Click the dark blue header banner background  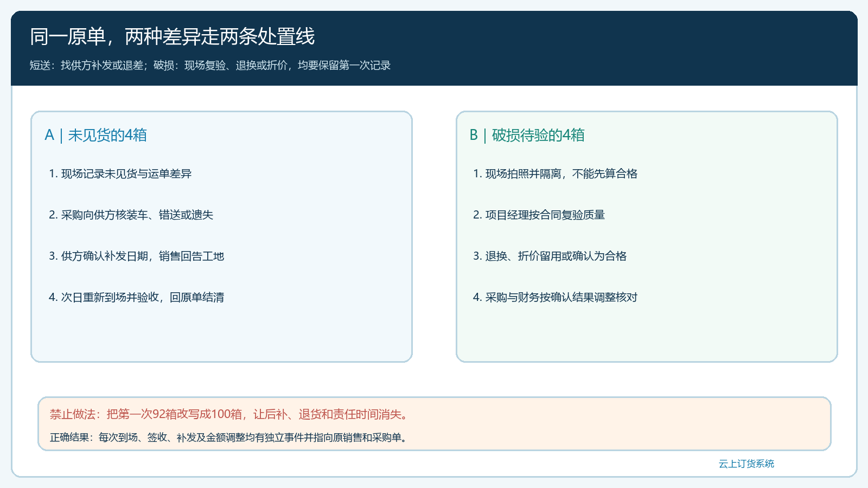(597, 49)
